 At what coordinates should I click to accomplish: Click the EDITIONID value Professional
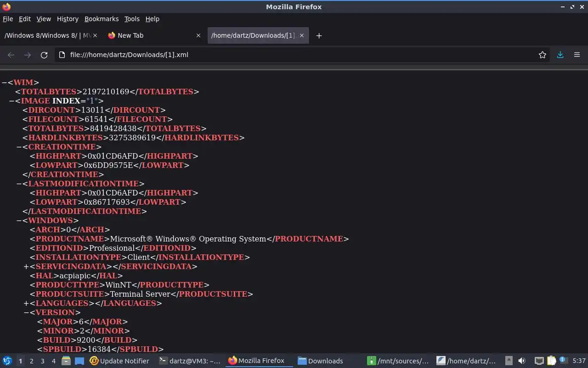pos(112,248)
